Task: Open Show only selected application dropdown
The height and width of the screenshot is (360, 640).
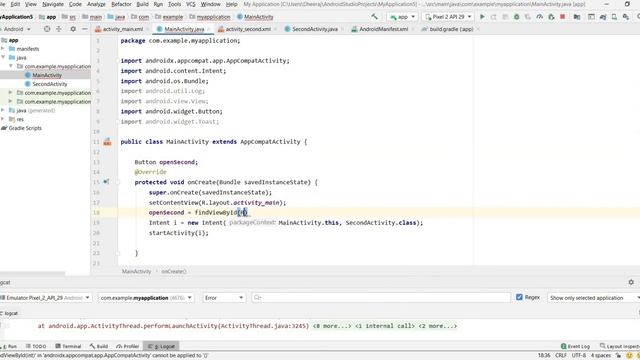Action: coord(593,298)
